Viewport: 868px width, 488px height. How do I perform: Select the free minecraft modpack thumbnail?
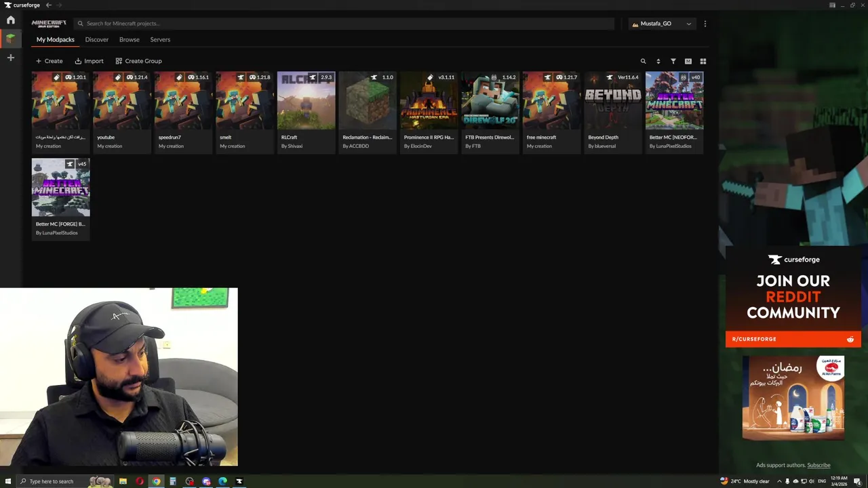click(x=551, y=101)
